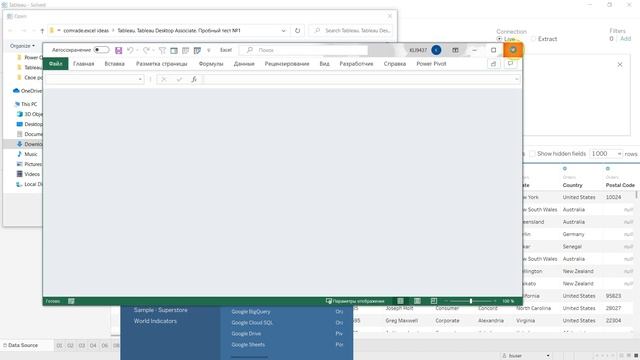Switch to the Главная tab
The image size is (640, 360).
click(84, 64)
